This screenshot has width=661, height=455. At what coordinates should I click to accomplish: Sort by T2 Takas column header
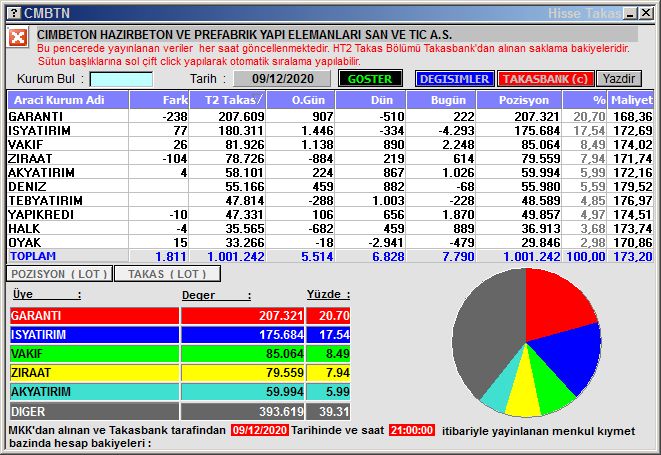[x=228, y=100]
